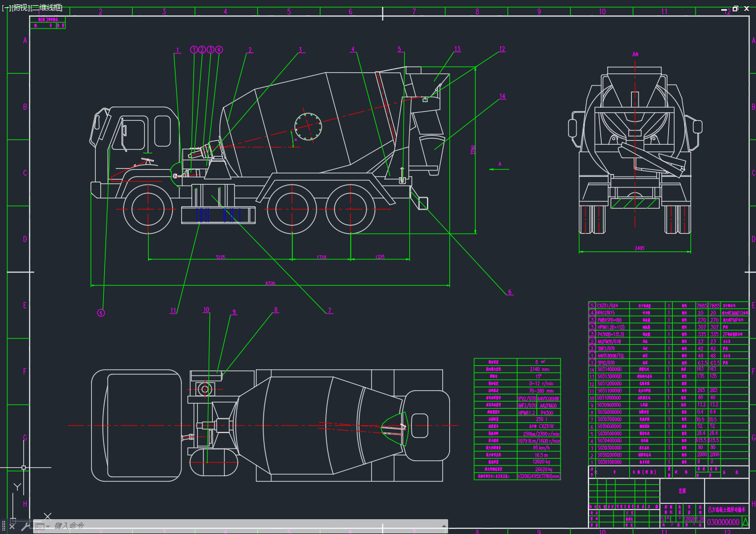Select part number S031000000 in the parts list
This screenshot has height=534, width=756.
[609, 398]
